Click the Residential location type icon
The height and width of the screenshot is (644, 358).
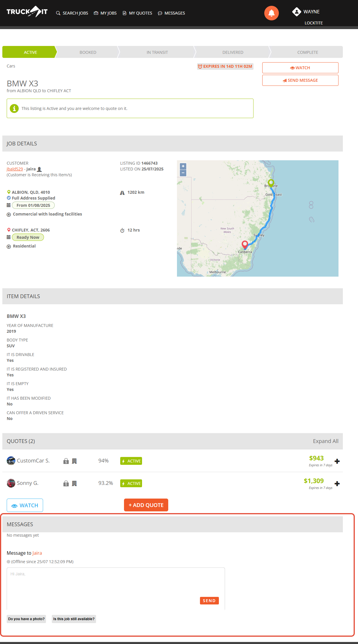tap(9, 246)
